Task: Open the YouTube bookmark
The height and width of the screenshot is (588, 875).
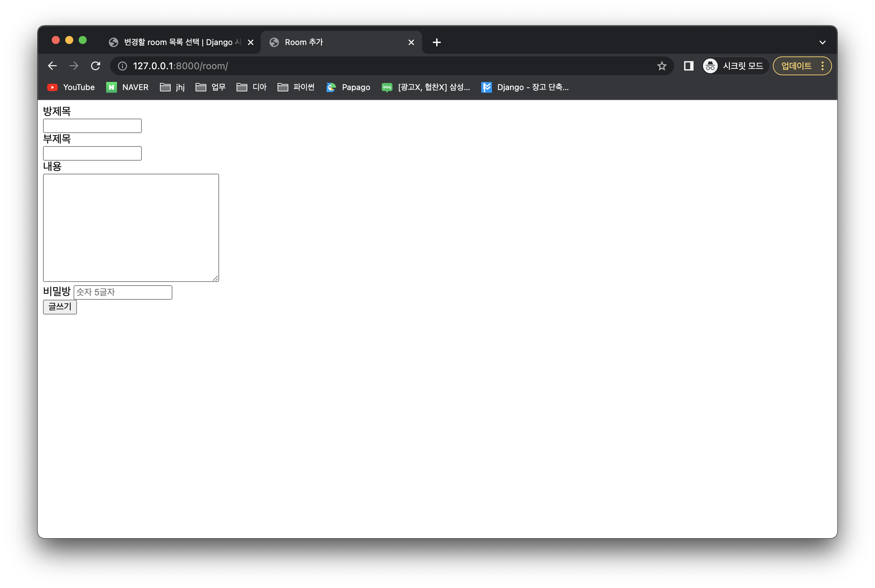Action: pos(71,87)
